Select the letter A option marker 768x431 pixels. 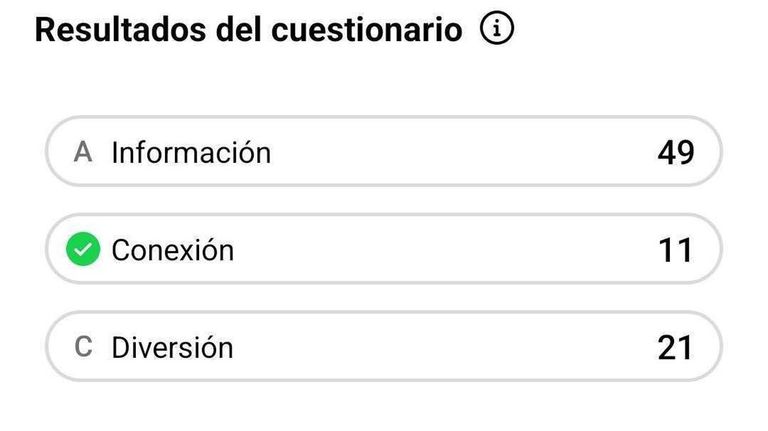click(x=83, y=151)
